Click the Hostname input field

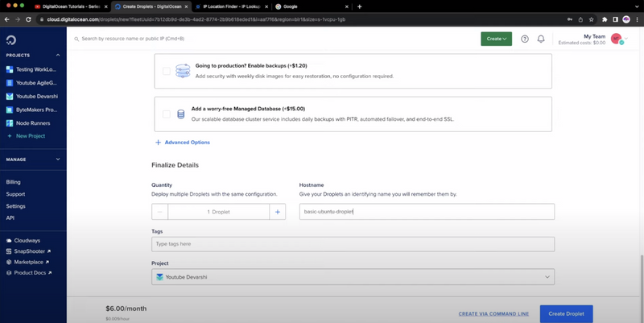click(x=427, y=212)
